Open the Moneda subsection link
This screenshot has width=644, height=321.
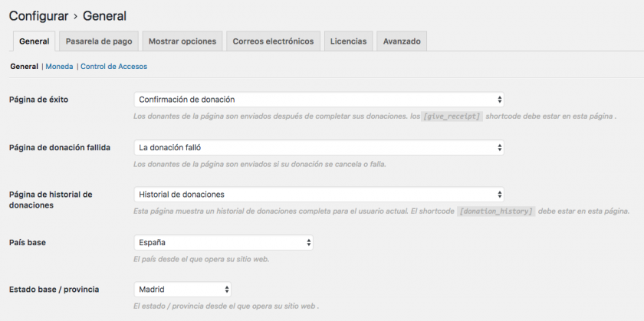point(59,67)
